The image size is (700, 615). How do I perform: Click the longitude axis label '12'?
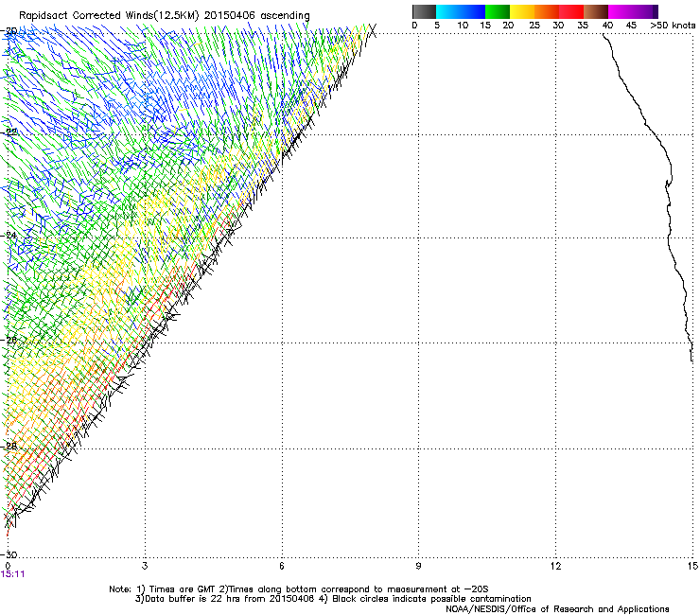(555, 566)
